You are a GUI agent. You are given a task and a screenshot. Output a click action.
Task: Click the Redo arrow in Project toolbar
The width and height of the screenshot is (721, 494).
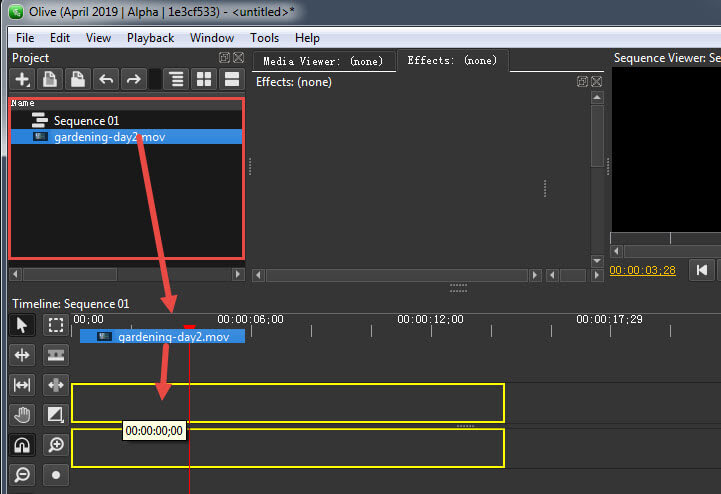pos(133,80)
